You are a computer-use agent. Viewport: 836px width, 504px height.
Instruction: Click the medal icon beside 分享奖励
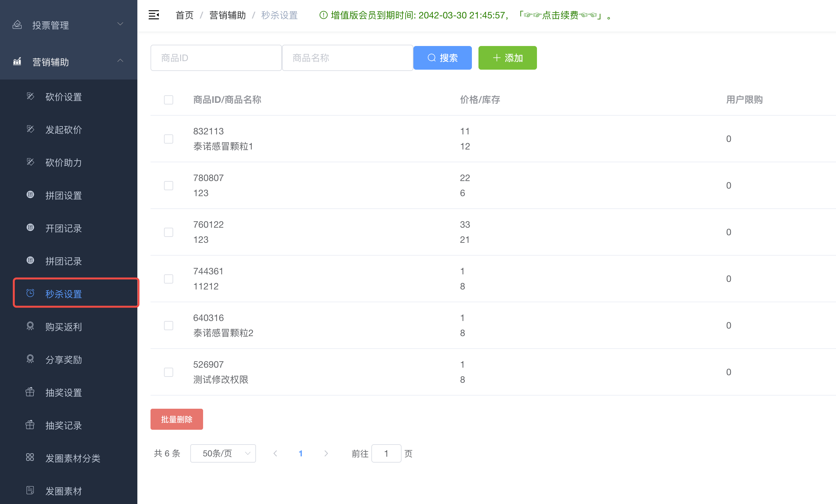[30, 359]
